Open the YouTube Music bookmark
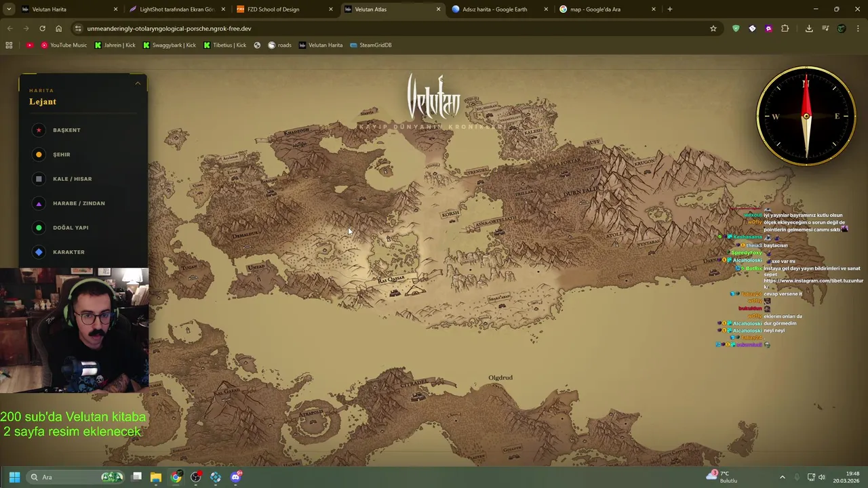Screen dimensions: 868x488 [64, 45]
